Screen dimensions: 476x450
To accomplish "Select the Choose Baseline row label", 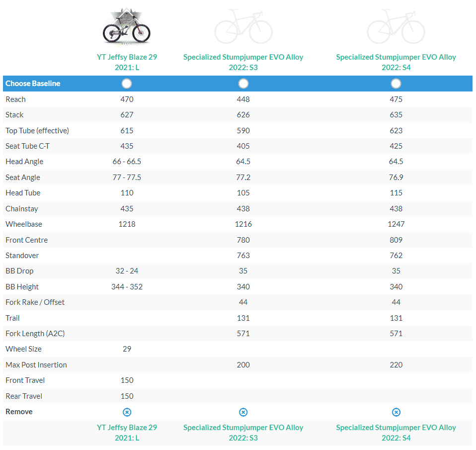I will (33, 84).
